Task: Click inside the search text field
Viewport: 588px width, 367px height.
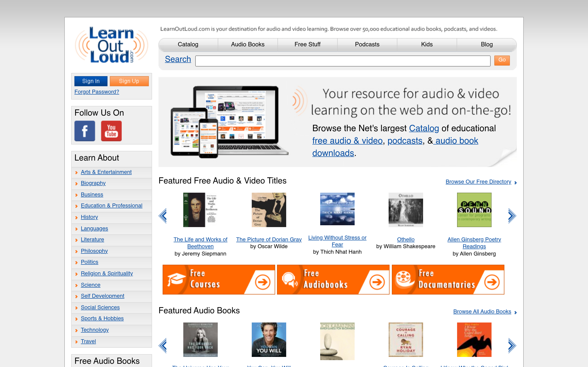Action: (343, 61)
